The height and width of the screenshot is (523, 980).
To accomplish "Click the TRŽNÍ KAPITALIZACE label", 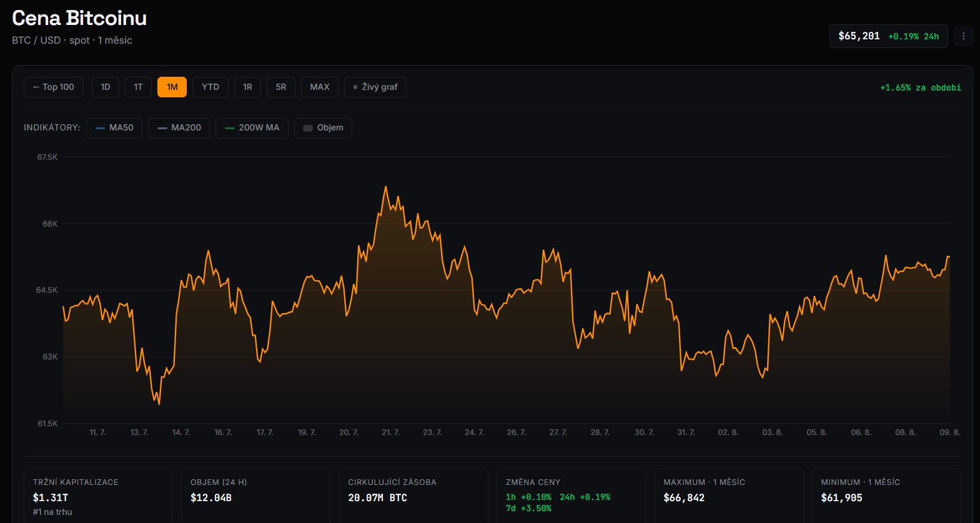I will (76, 482).
